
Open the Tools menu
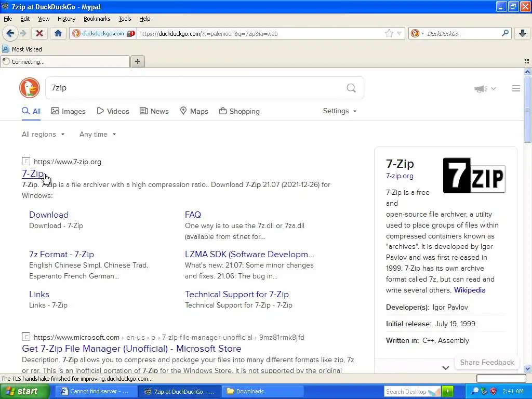[x=125, y=19]
